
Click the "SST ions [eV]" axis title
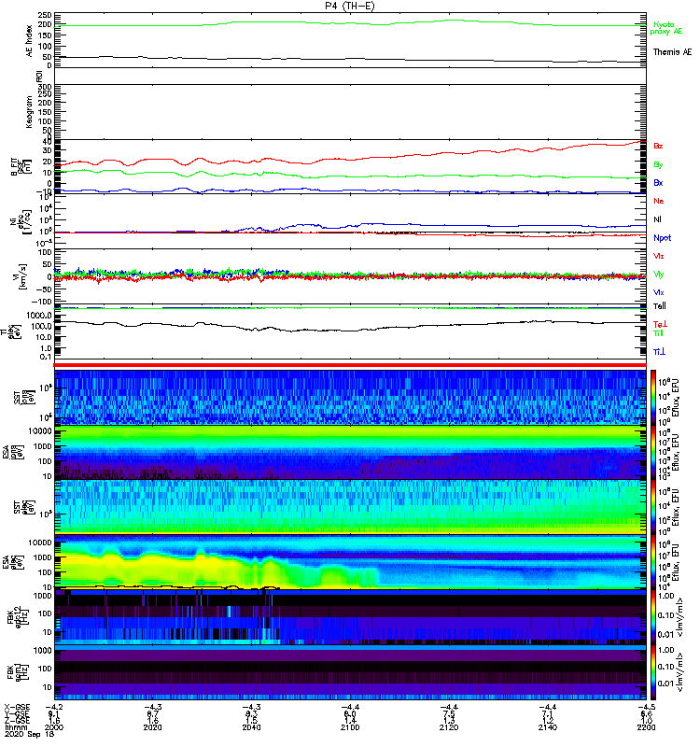coord(25,398)
